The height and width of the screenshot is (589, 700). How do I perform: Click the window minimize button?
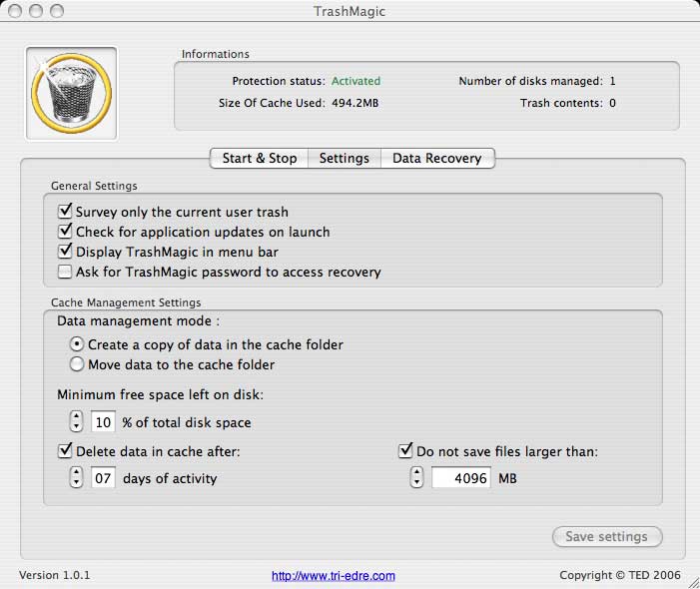click(x=36, y=11)
